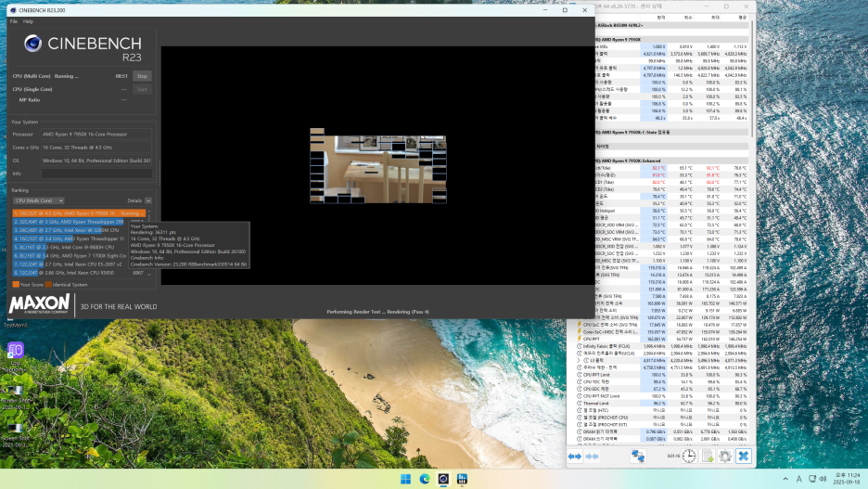This screenshot has height=489, width=868.
Task: Open HWiNFO sensor settings gear icon
Action: pos(725,456)
